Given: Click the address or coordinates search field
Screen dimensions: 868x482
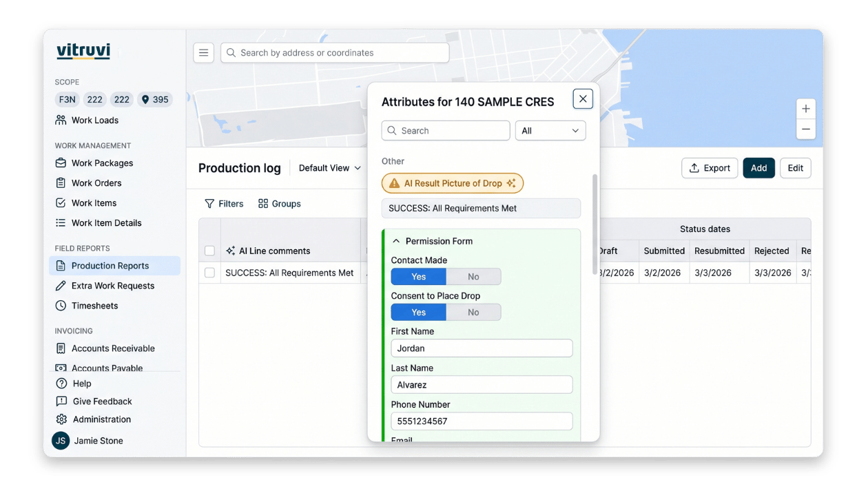Looking at the screenshot, I should click(x=335, y=53).
